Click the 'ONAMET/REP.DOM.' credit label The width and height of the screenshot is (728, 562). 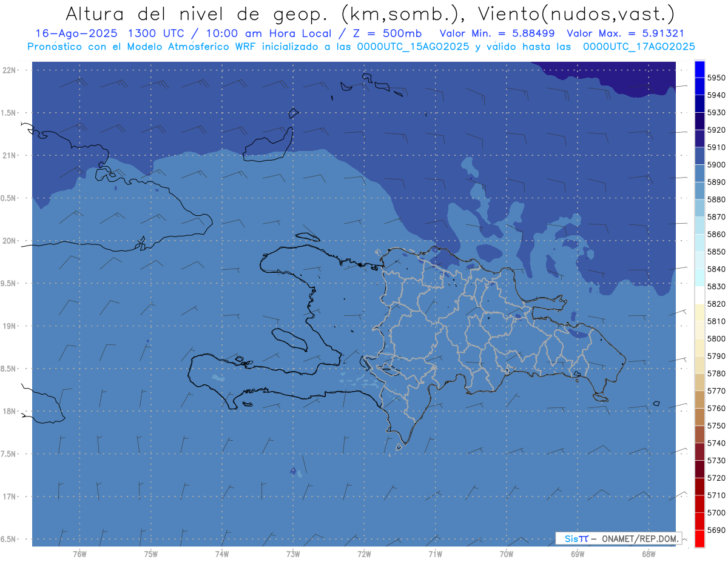[639, 538]
